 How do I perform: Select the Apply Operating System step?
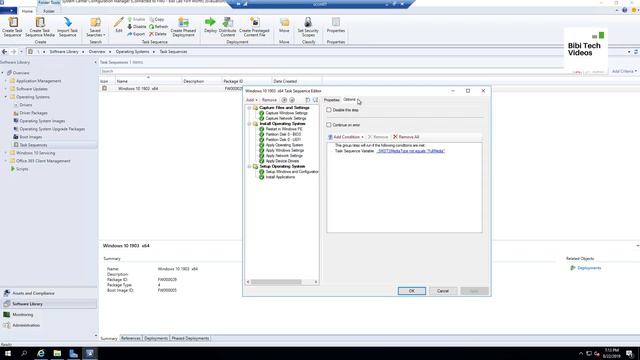click(284, 145)
